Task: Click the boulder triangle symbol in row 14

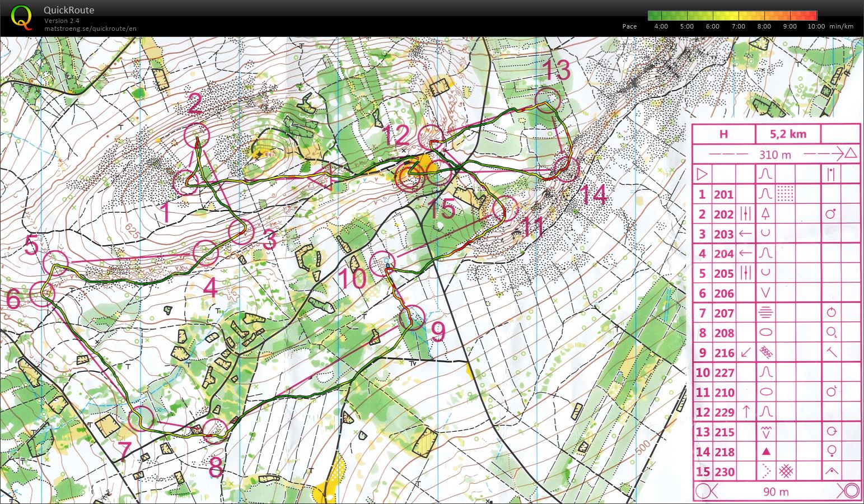Action: 766,451
